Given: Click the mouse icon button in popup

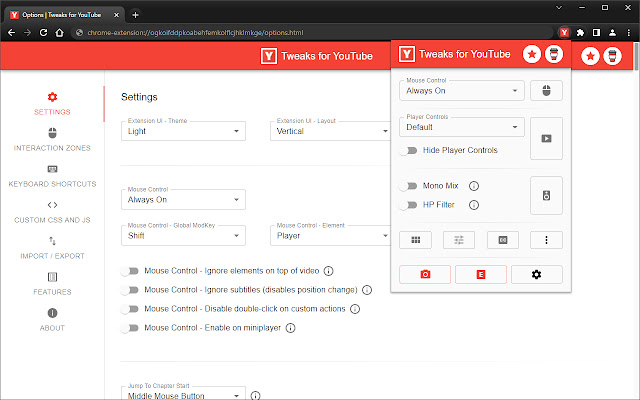Looking at the screenshot, I should (546, 91).
